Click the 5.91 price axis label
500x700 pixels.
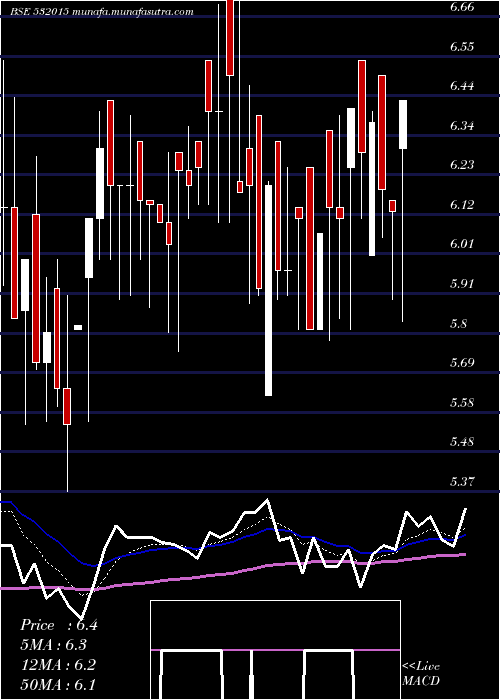(462, 283)
